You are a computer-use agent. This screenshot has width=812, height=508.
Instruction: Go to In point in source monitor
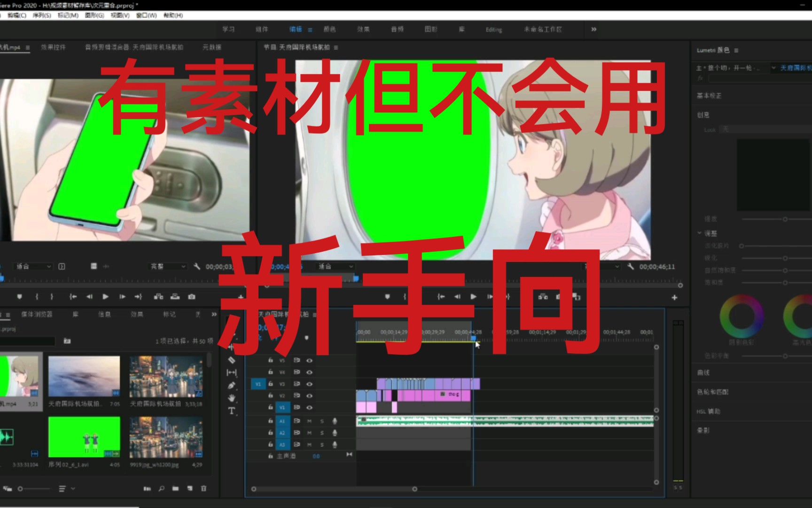(x=73, y=297)
